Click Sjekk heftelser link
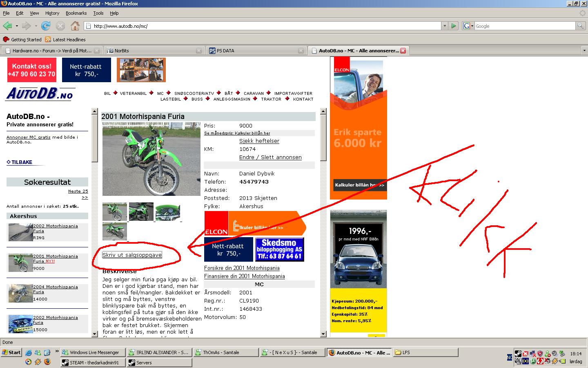 (x=259, y=141)
